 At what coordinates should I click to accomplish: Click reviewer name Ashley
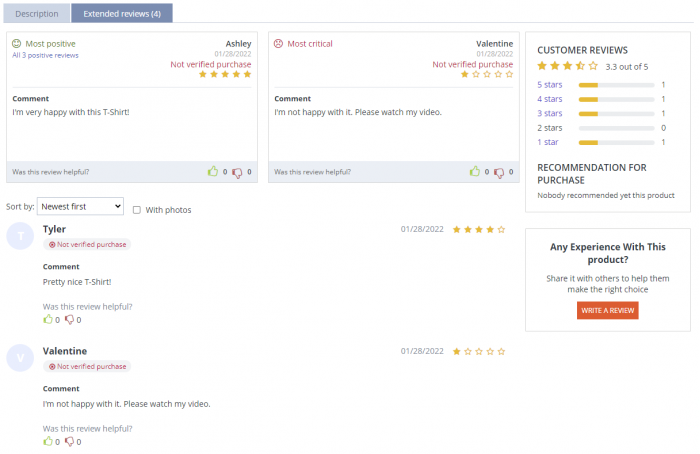(238, 44)
